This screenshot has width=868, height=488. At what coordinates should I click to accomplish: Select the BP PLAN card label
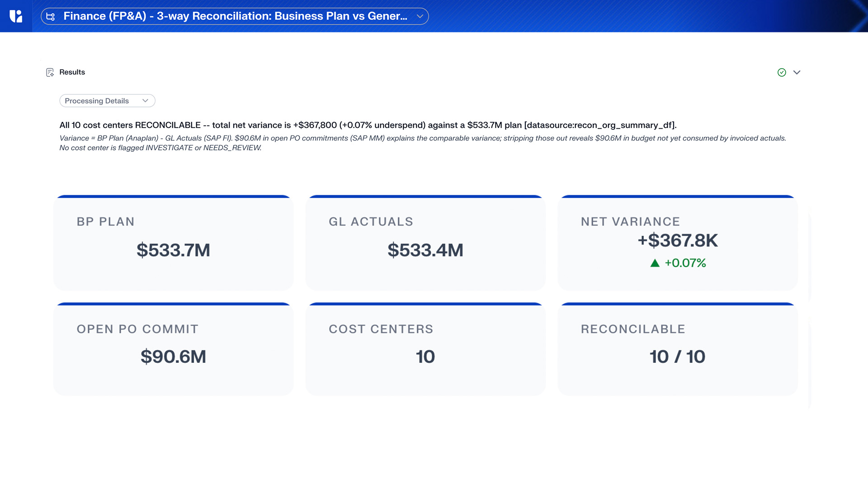tap(106, 221)
